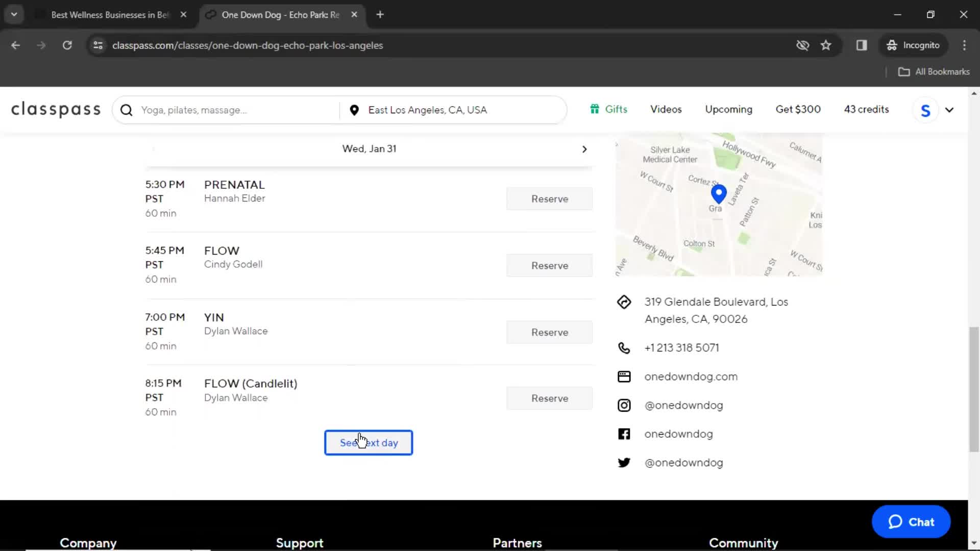Open Chrome's three-dot menu
The image size is (980, 551).
(x=964, y=45)
